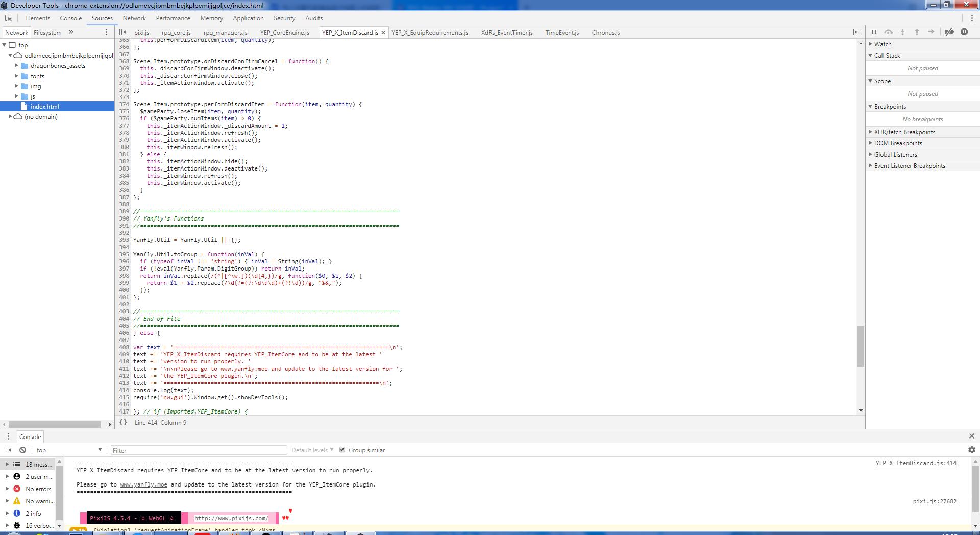
Task: Open the YEP_CoreEngine.js file tab
Action: tap(285, 32)
